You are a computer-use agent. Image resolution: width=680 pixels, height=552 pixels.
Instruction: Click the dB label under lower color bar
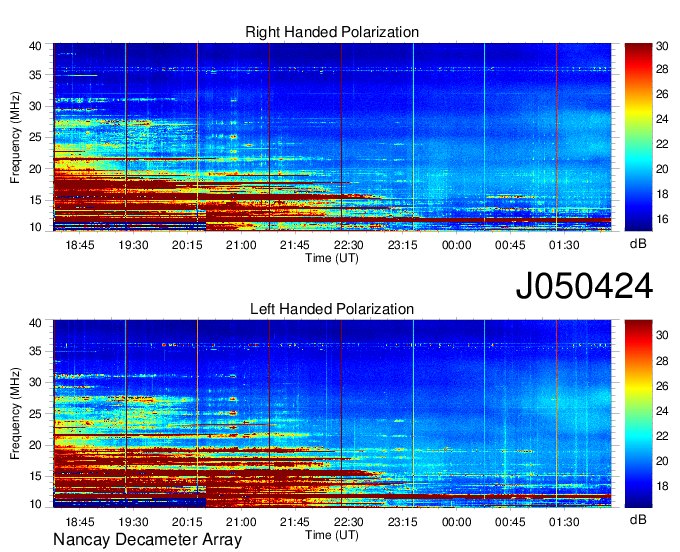(638, 519)
